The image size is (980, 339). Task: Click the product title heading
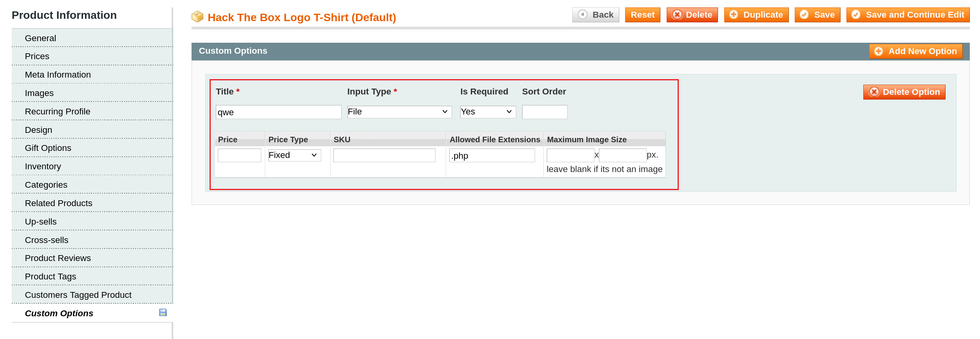(302, 17)
